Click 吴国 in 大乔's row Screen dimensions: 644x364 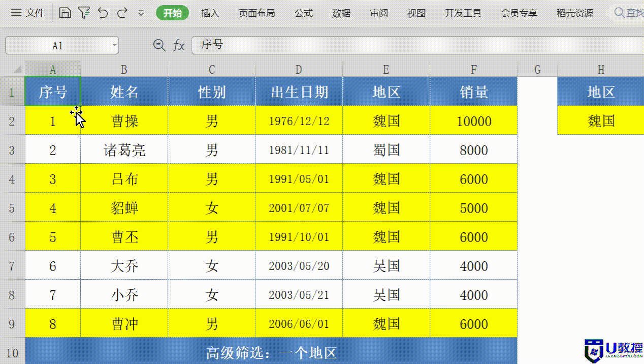coord(387,265)
